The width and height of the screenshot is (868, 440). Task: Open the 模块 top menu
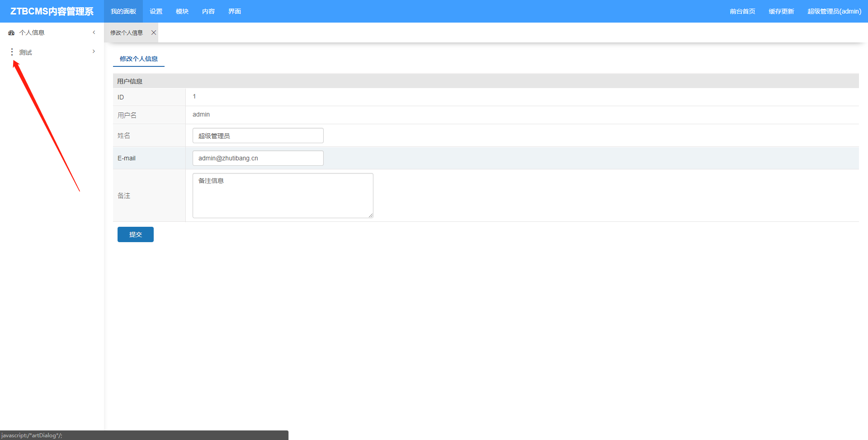[x=182, y=11]
